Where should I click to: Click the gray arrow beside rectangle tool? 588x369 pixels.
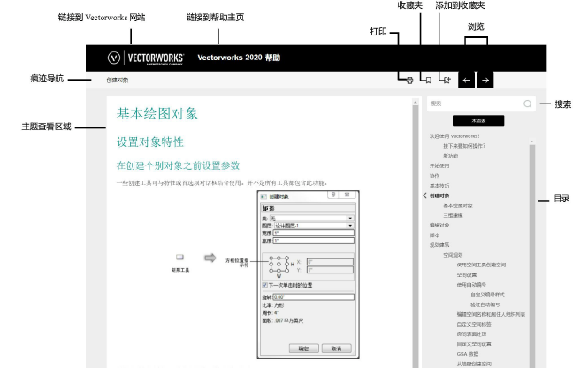pos(210,258)
